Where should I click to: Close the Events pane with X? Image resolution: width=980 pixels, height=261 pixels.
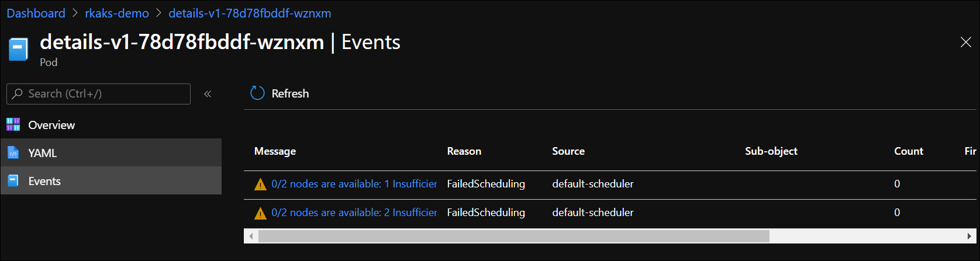point(966,42)
